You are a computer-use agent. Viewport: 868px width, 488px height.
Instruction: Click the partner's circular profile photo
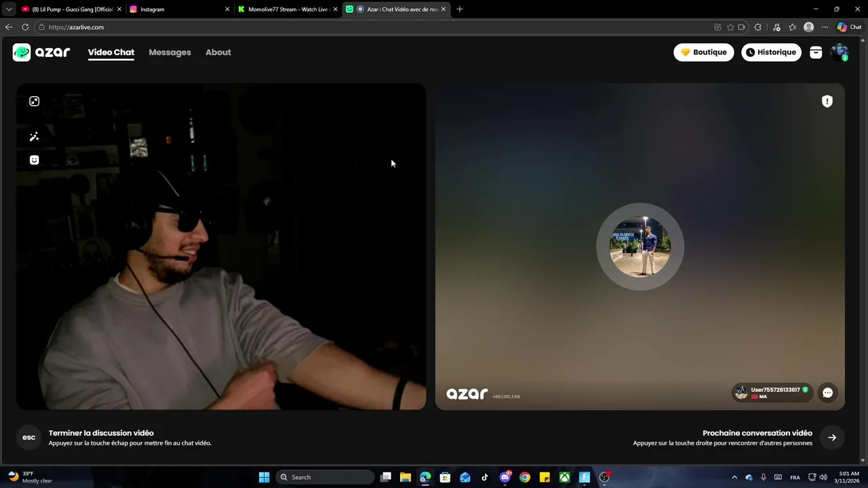pyautogui.click(x=640, y=247)
